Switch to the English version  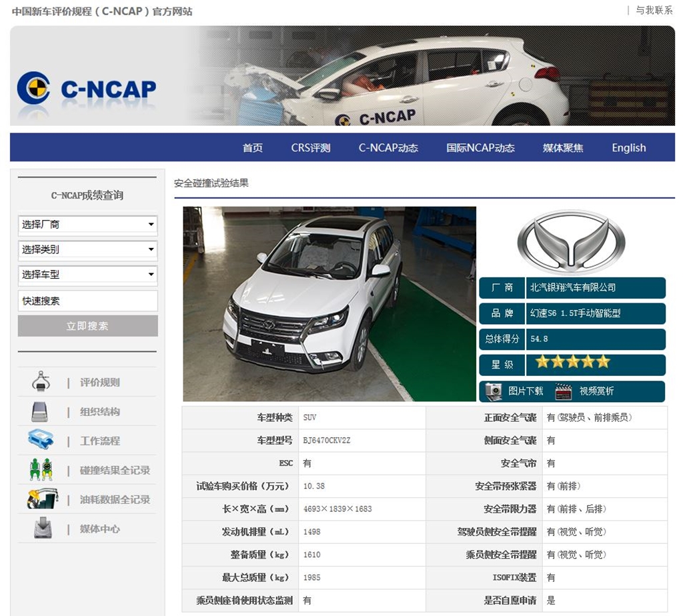tap(628, 148)
